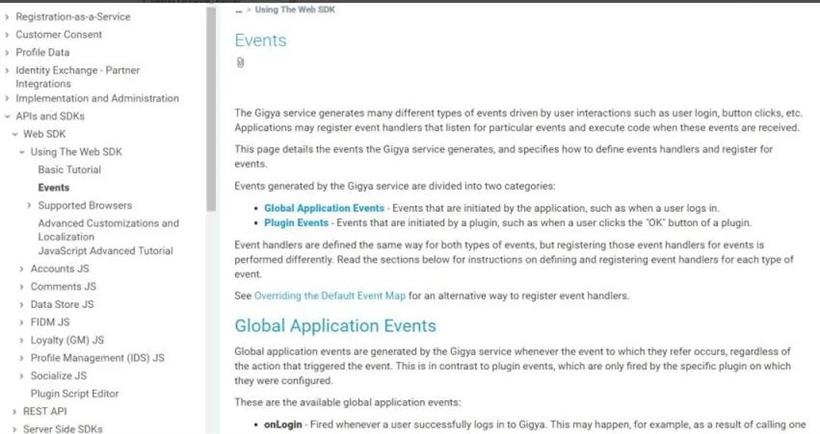This screenshot has width=820, height=434.
Task: Open the FIDM JS page
Action: tap(50, 322)
